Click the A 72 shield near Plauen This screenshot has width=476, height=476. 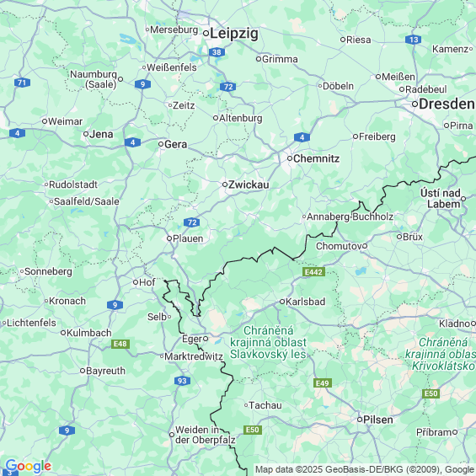(192, 222)
